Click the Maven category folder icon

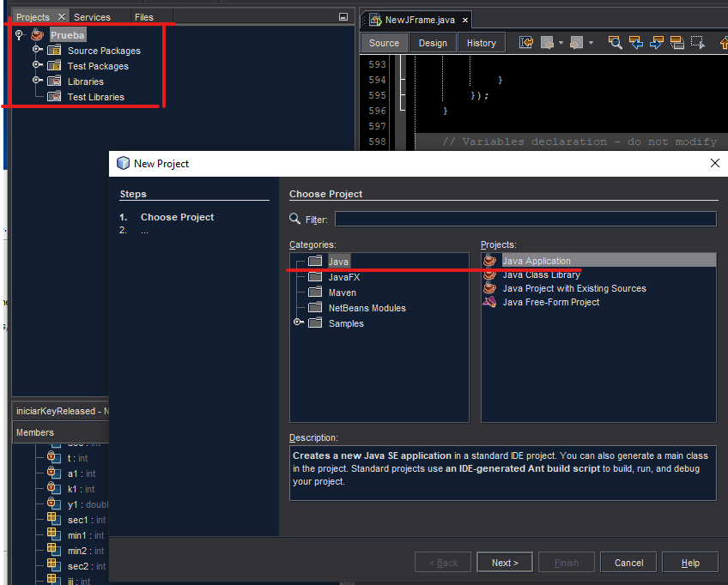315,292
